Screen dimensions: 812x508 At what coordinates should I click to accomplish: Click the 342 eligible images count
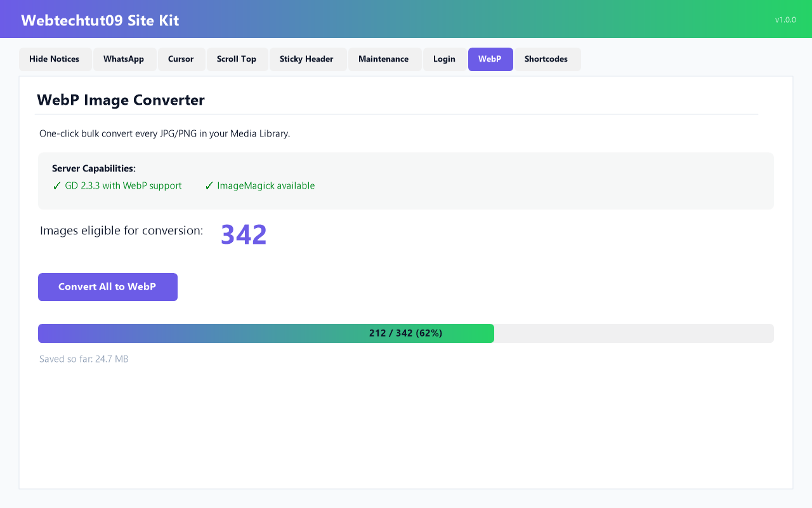pos(244,234)
